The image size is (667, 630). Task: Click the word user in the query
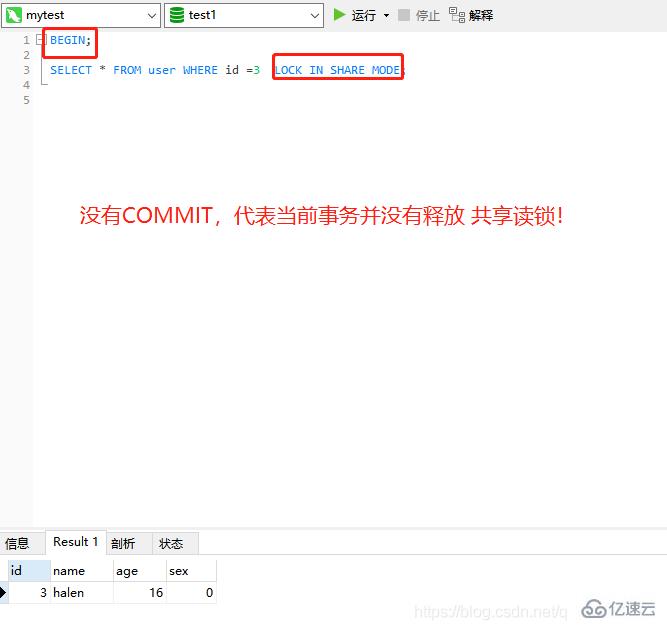pyautogui.click(x=162, y=70)
